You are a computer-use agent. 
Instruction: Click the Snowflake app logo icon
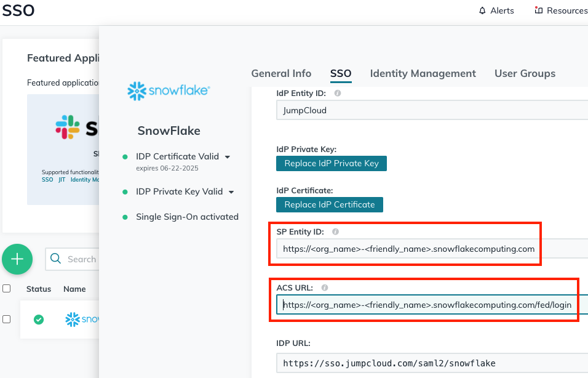138,90
